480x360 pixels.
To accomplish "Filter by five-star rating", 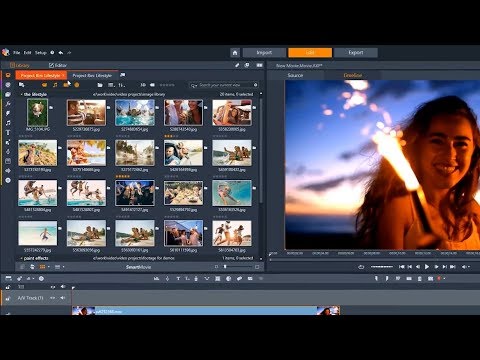I will pyautogui.click(x=167, y=85).
